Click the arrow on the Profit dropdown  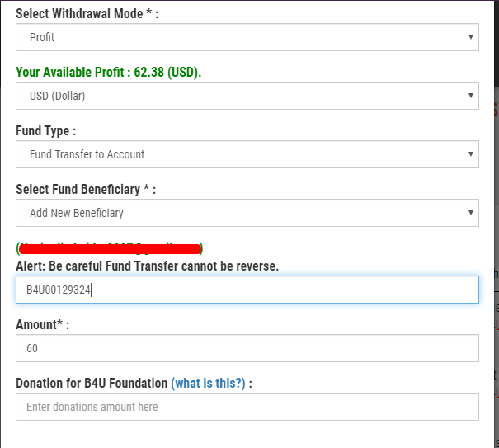(471, 37)
